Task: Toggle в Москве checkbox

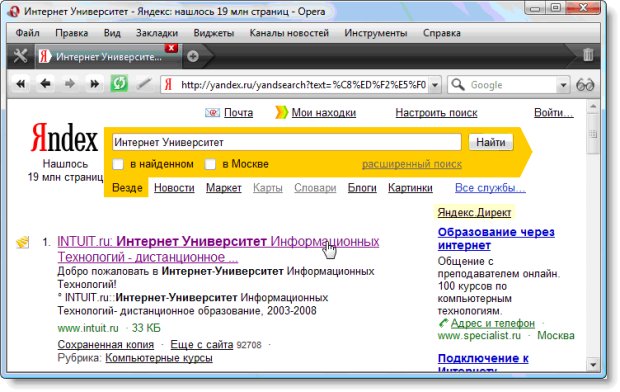Action: click(x=210, y=164)
